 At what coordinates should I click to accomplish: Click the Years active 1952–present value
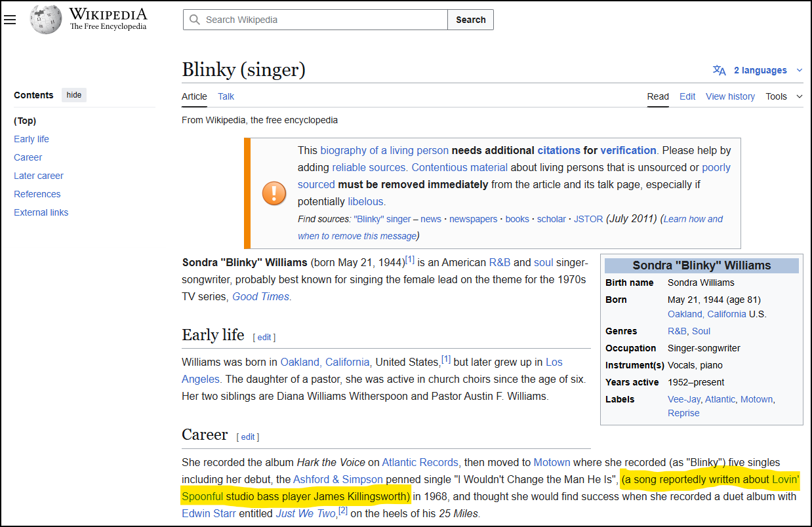coord(696,382)
